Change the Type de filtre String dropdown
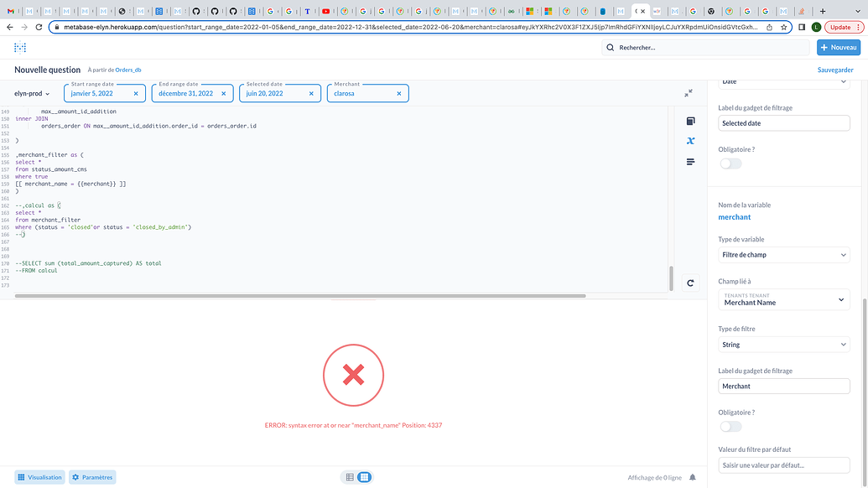The width and height of the screenshot is (868, 488). [x=783, y=344]
